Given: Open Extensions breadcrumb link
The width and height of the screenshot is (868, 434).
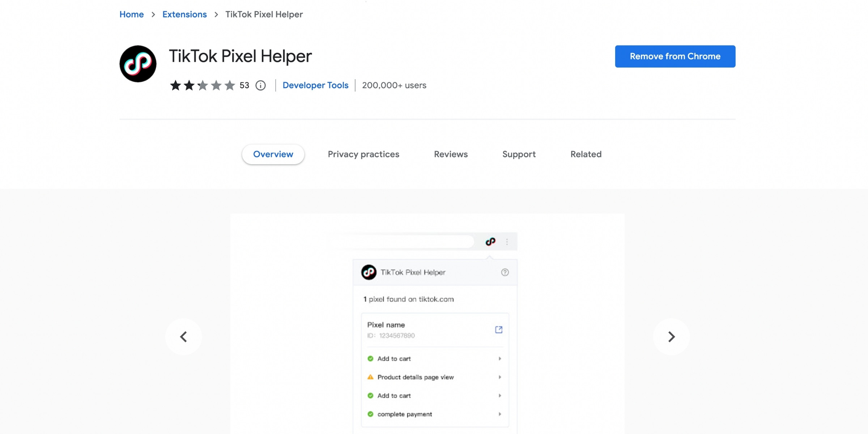Looking at the screenshot, I should click(184, 14).
